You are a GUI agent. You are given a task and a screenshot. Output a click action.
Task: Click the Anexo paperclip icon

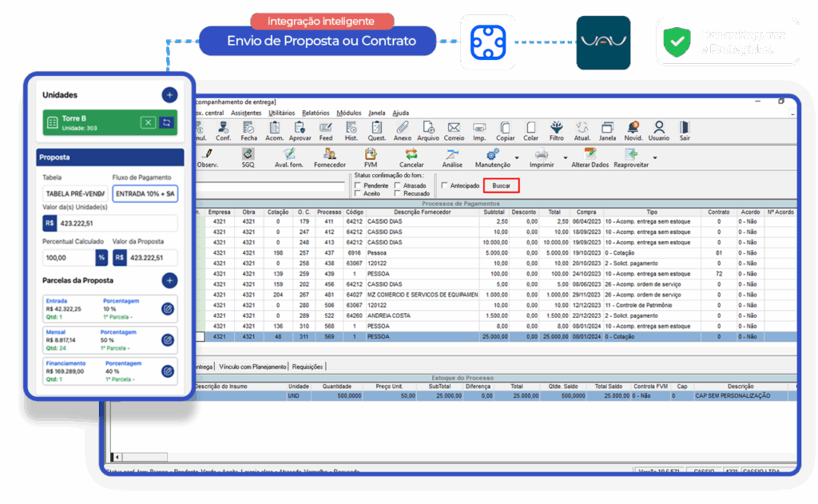click(403, 129)
